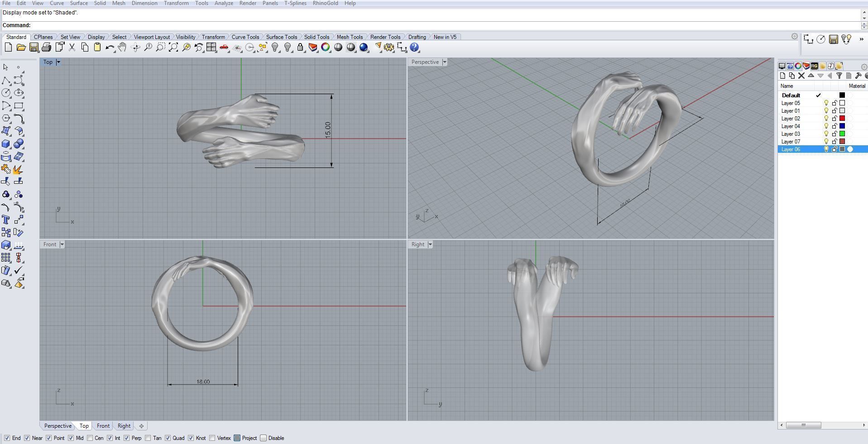Click the Help question mark icon
The height and width of the screenshot is (444, 868).
coord(414,48)
